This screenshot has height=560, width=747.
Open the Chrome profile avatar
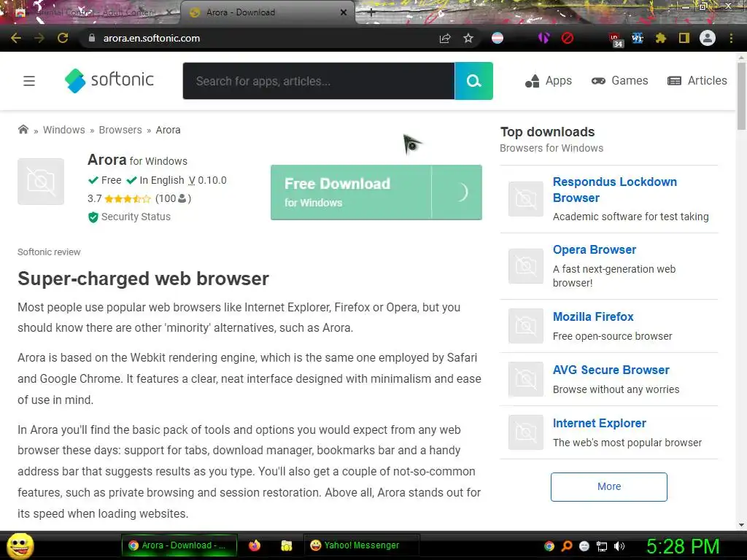click(708, 38)
